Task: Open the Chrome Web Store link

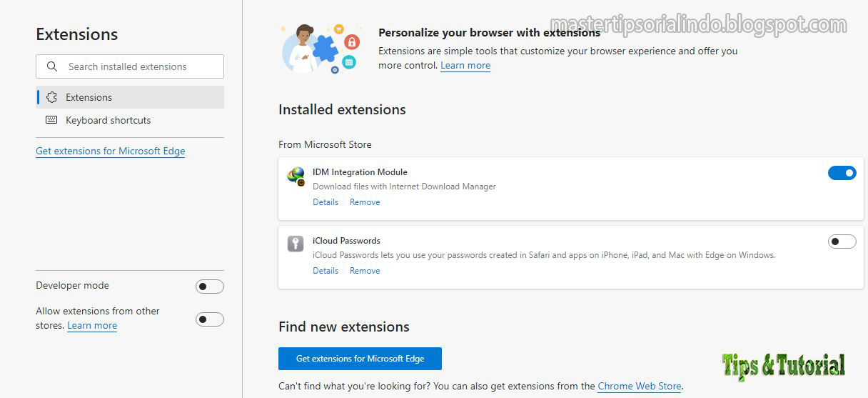Action: coord(639,386)
